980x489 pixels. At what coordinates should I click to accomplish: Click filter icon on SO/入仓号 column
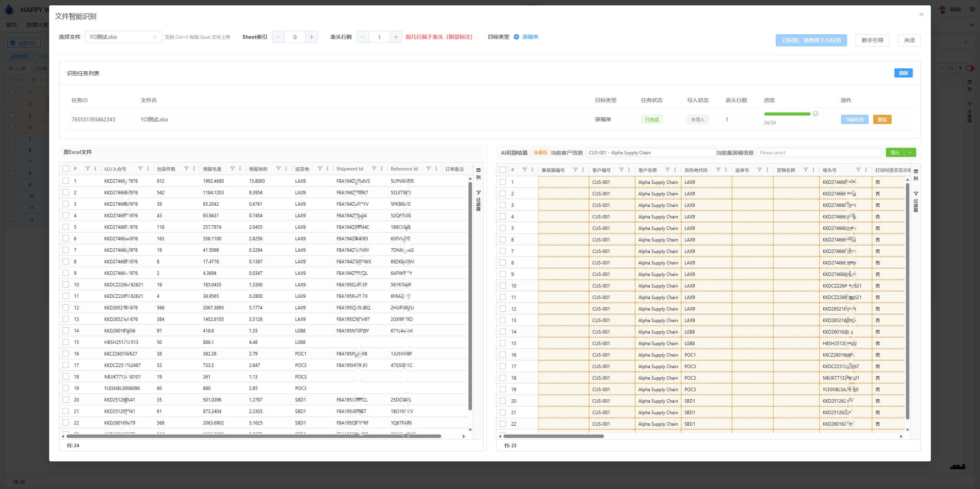140,169
